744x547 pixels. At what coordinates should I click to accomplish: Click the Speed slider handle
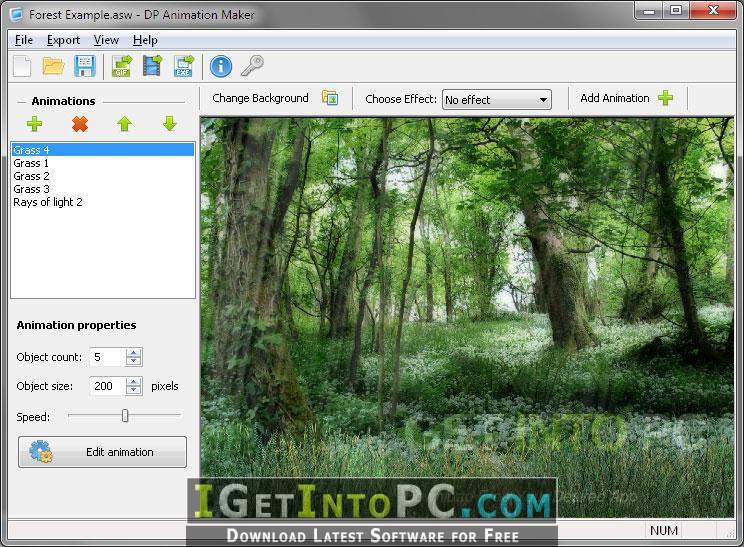click(x=125, y=416)
